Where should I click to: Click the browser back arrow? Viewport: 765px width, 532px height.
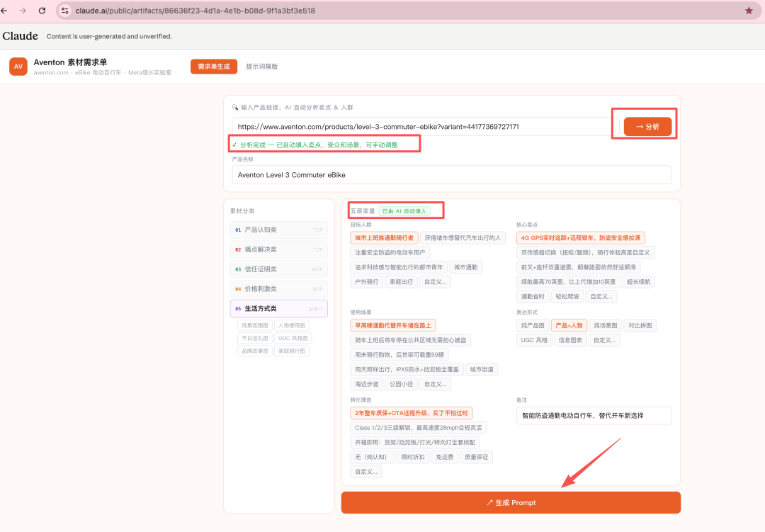(5, 11)
